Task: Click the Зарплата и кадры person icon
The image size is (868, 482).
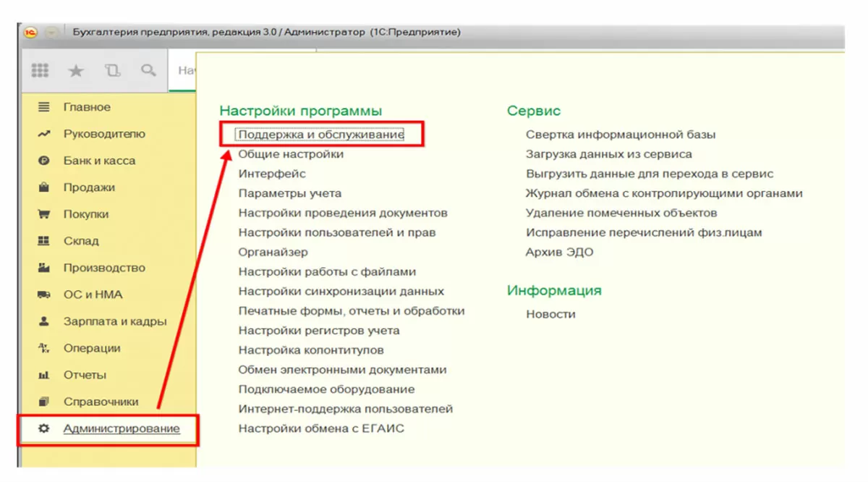Action: click(x=44, y=321)
